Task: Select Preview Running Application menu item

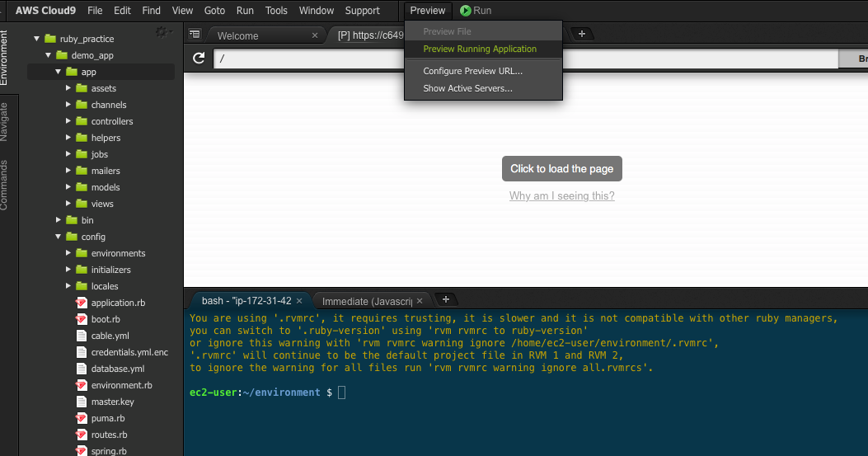Action: coord(483,49)
